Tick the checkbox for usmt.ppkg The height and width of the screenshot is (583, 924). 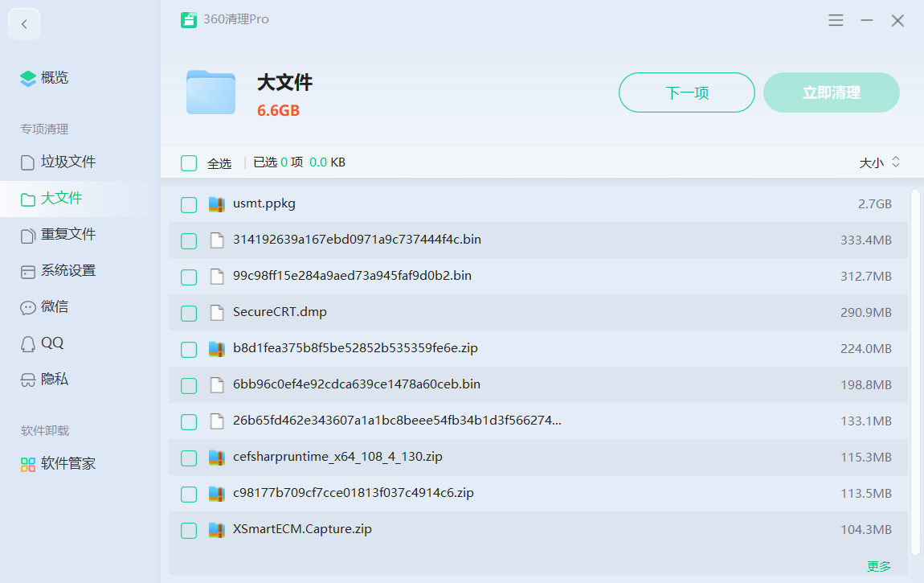coord(189,205)
